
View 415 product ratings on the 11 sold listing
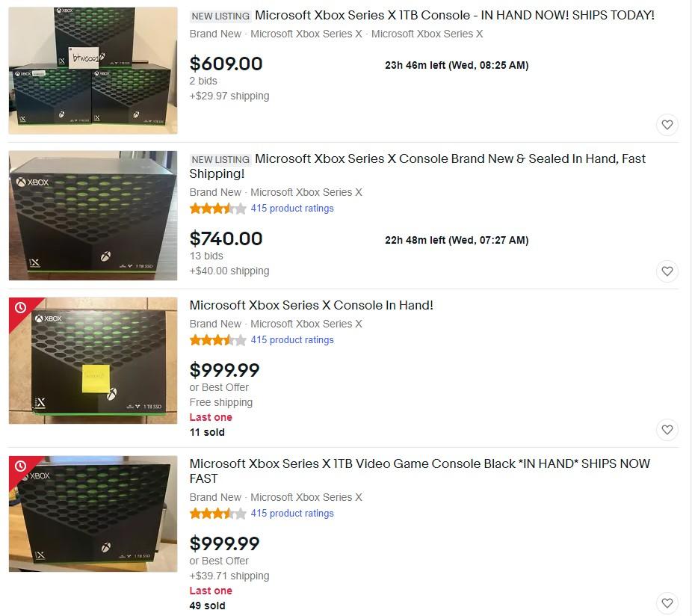[292, 340]
